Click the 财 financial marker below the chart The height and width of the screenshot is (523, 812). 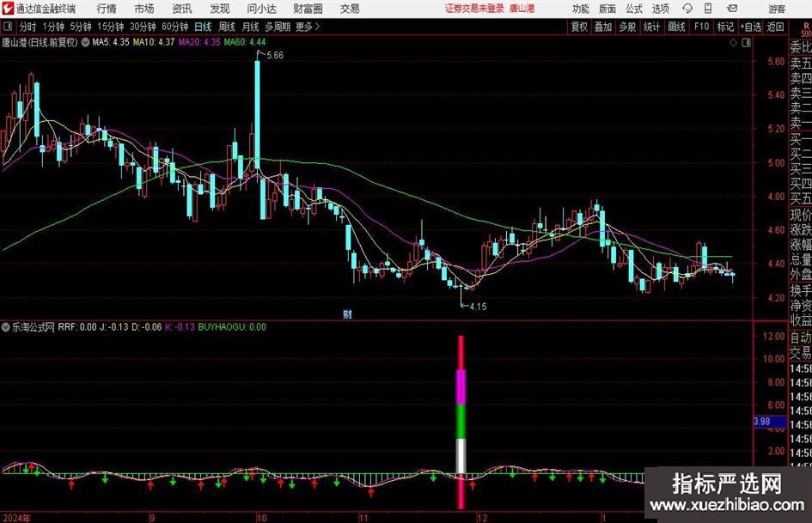point(347,314)
